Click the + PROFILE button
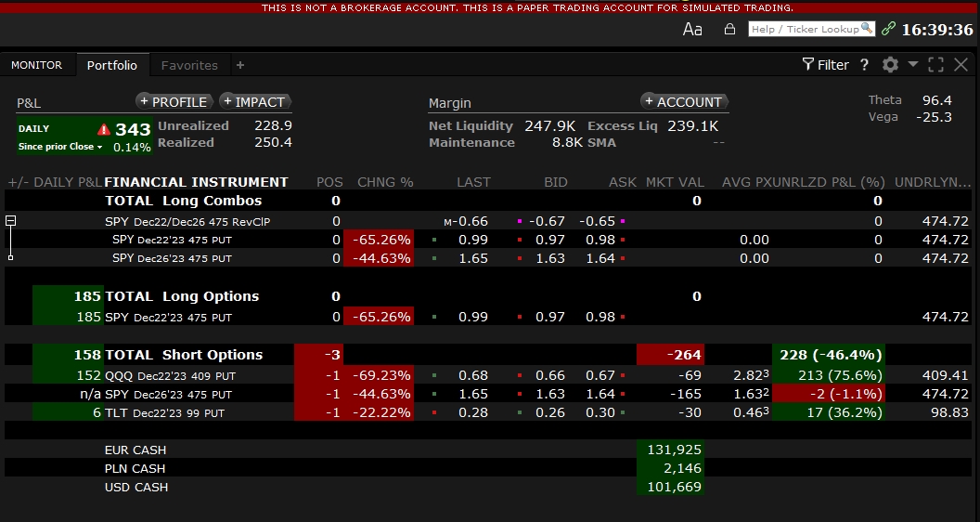 174,101
